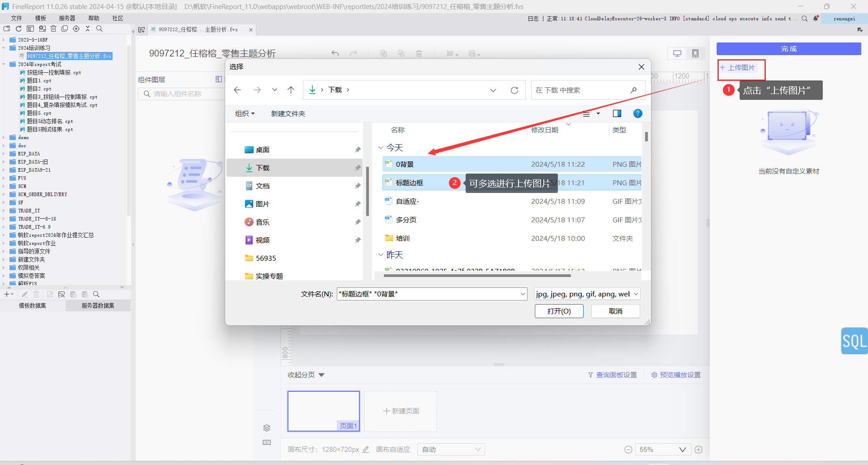Open canvas adaptive 自动 dropdown
Screen dimensions: 868x465
click(x=451, y=450)
